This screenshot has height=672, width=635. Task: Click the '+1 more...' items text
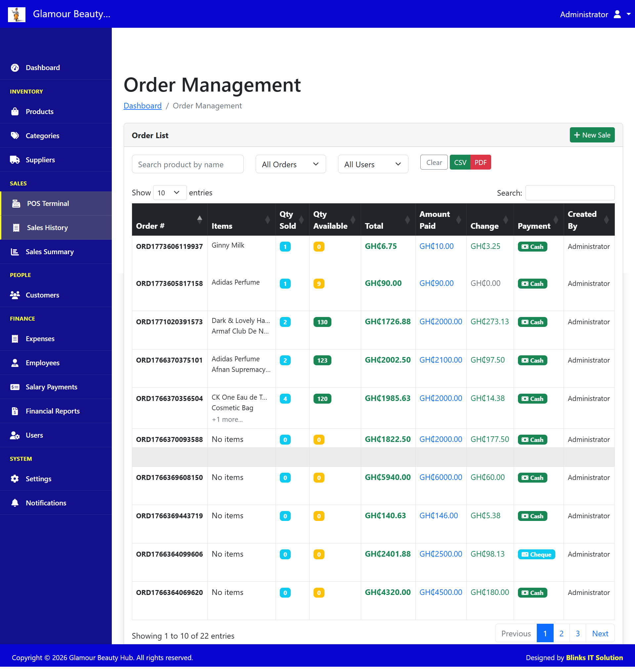click(x=227, y=419)
